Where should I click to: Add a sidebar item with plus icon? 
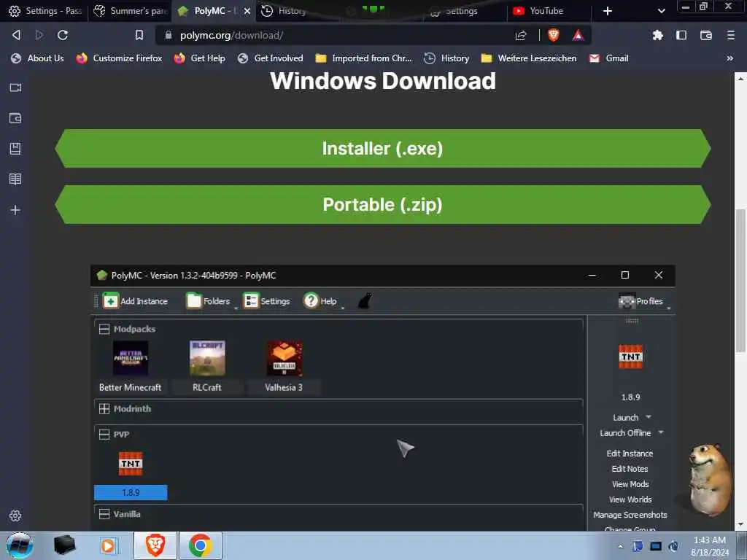(x=15, y=210)
